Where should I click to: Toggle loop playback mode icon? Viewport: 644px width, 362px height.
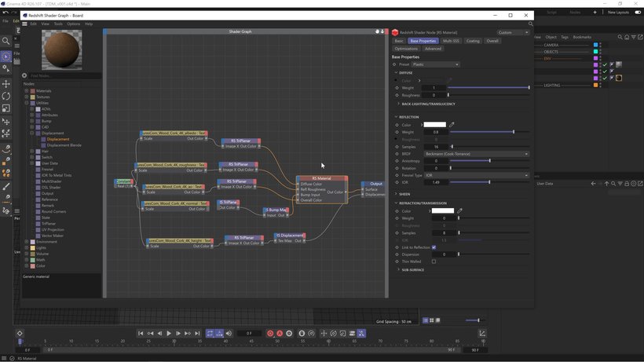210,333
